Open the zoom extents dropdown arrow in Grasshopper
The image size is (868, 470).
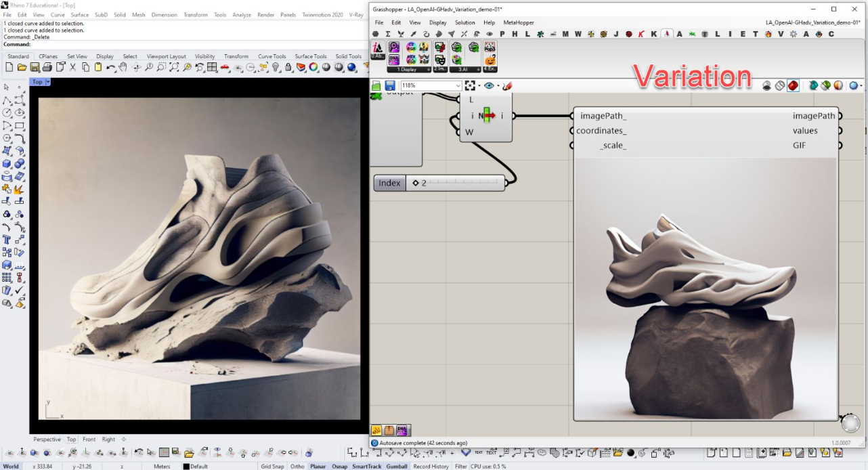point(479,86)
